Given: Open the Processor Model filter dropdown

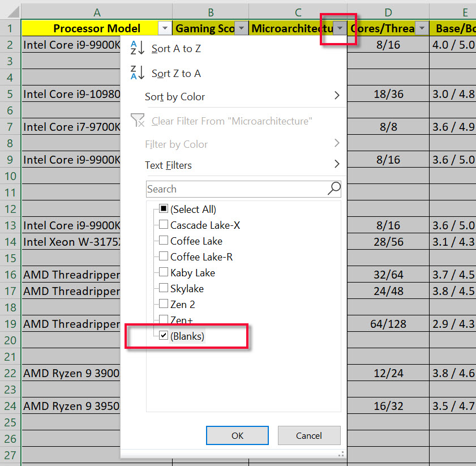Looking at the screenshot, I should pos(164,28).
